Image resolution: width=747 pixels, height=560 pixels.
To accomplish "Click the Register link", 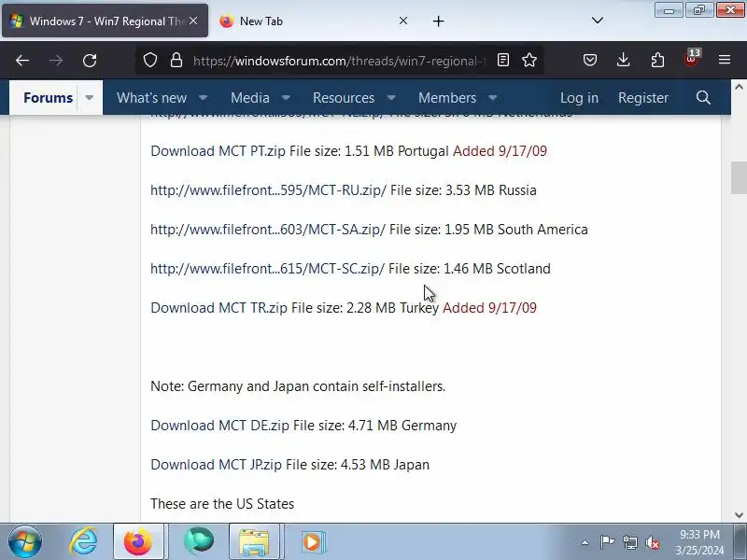I will [643, 98].
